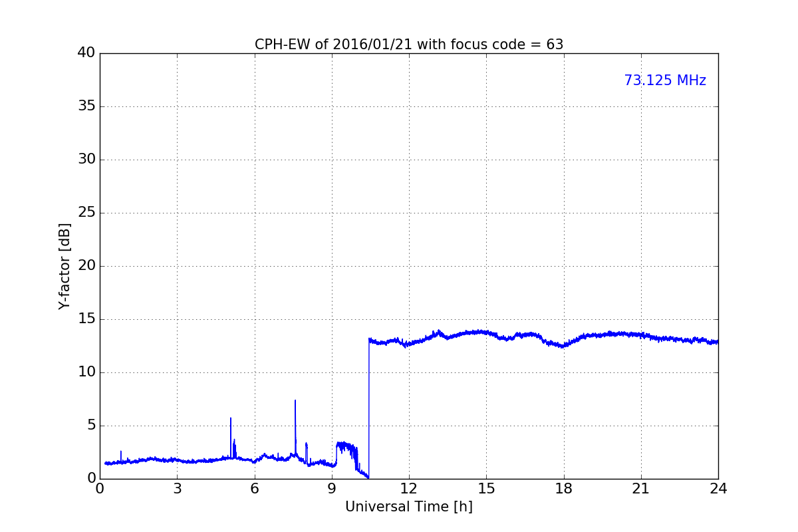Click x-axis tick label '21'

pyautogui.click(x=641, y=489)
